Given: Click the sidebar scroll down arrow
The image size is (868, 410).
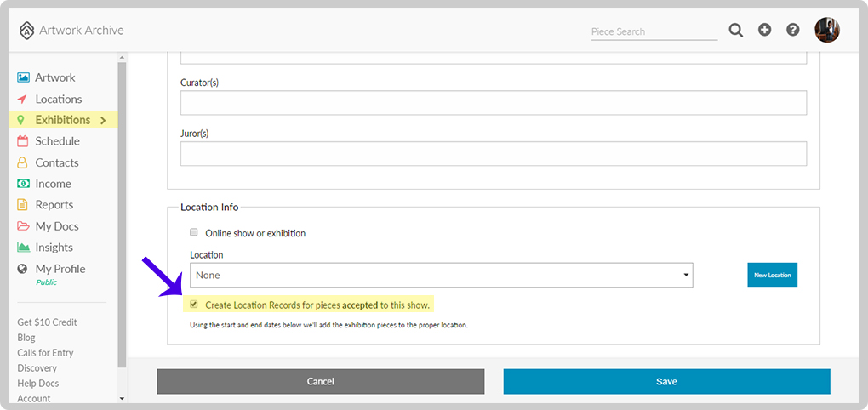Looking at the screenshot, I should click(122, 398).
